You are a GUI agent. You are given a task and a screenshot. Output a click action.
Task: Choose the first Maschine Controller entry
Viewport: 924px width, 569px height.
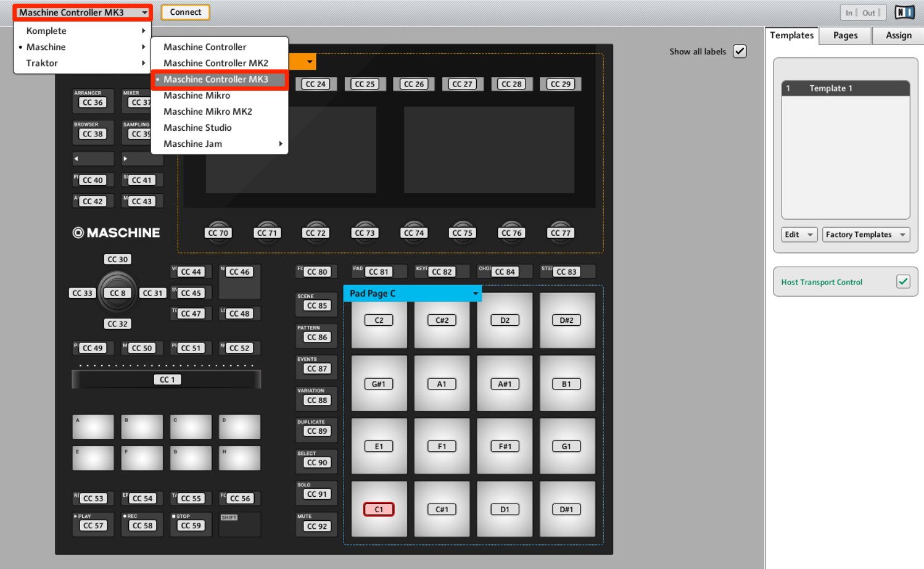220,47
